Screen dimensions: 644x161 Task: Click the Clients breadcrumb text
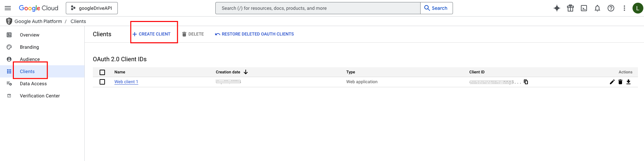tap(78, 21)
